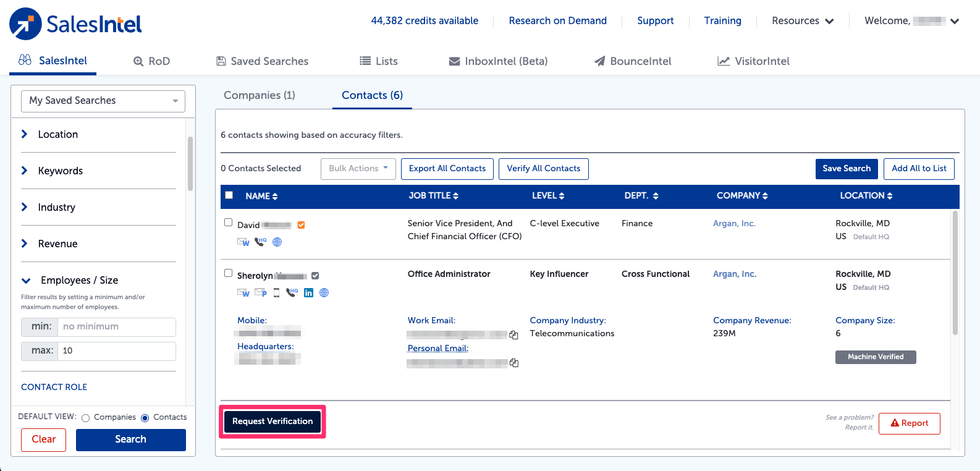Click the Report button
Screen dimensions: 980x471
pyautogui.click(x=910, y=423)
